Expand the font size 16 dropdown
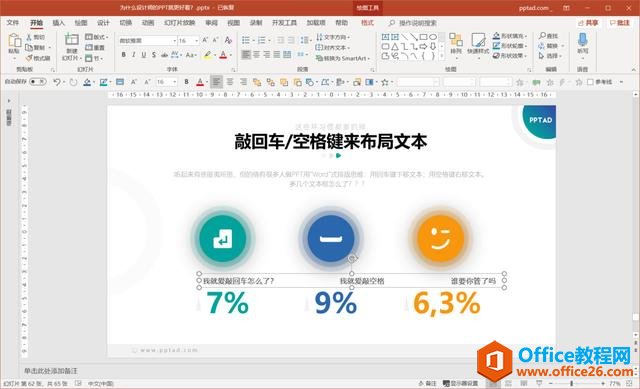640x389 pixels. (x=196, y=40)
